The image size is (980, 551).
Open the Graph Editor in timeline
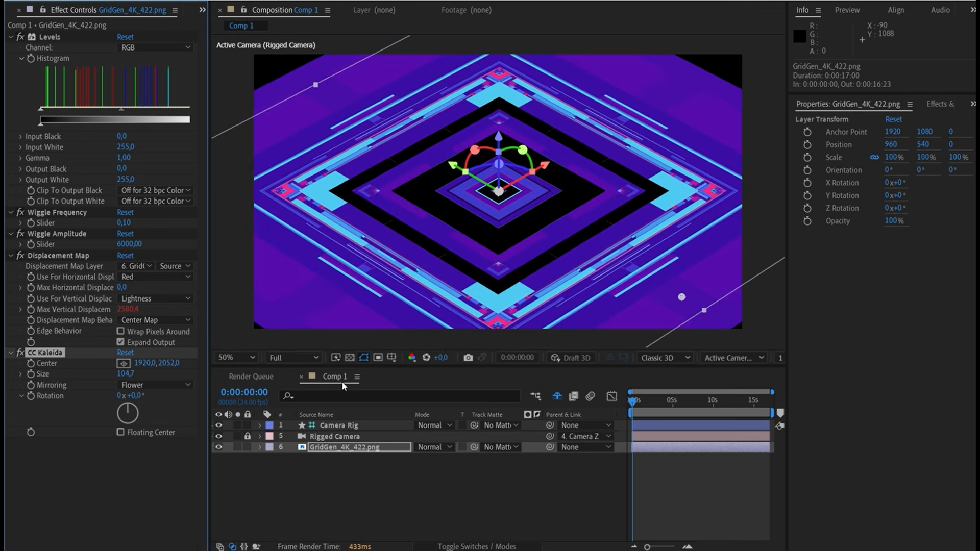tap(611, 396)
